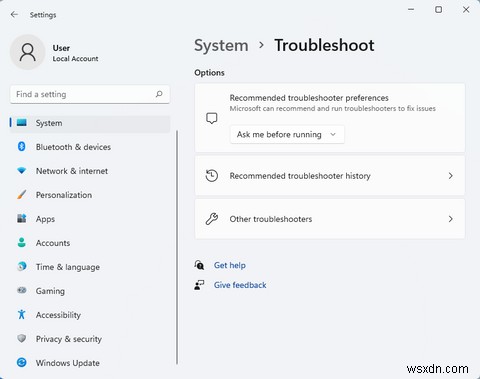
Task: Click System in the breadcrumb
Action: pyautogui.click(x=221, y=46)
